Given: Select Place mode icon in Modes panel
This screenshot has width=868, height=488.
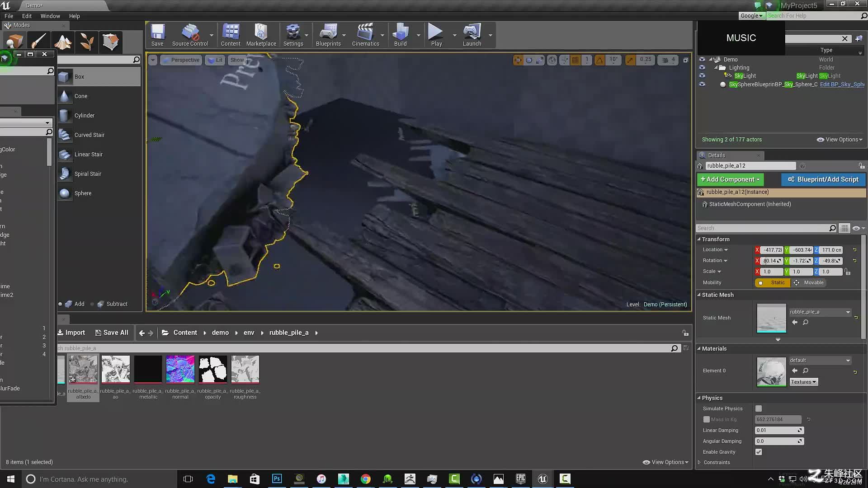Looking at the screenshot, I should click(x=15, y=42).
